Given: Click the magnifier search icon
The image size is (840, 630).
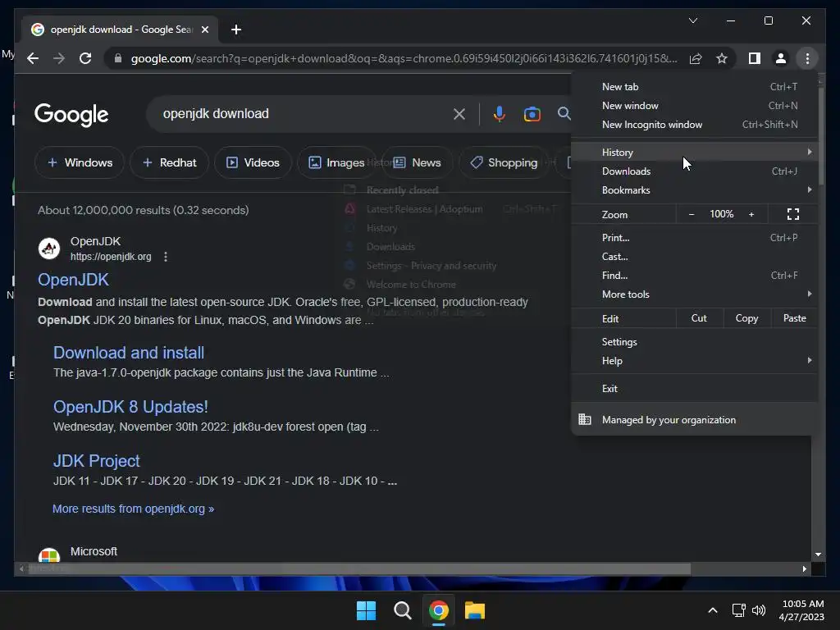Looking at the screenshot, I should (564, 113).
